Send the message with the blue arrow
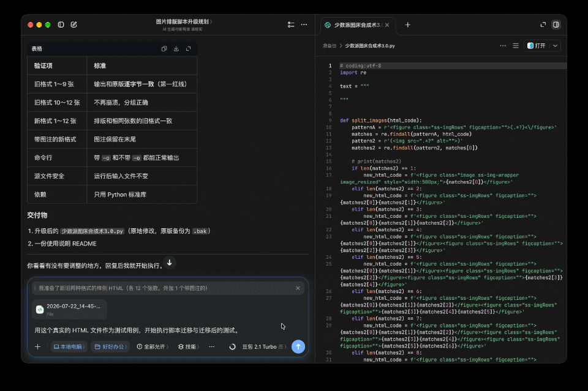The width and height of the screenshot is (588, 391). coord(298,347)
